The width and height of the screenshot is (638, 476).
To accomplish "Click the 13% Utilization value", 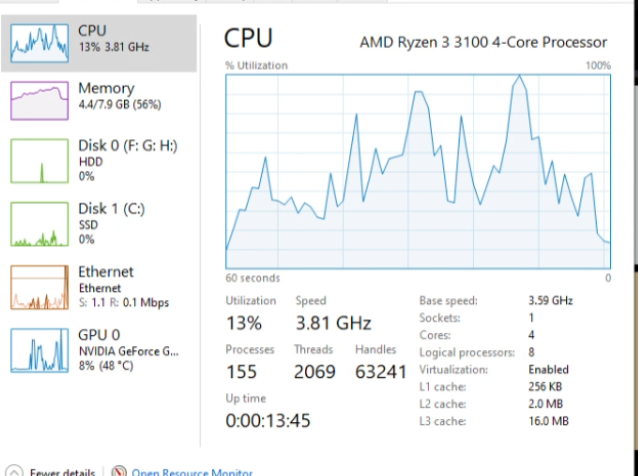I will (x=244, y=323).
